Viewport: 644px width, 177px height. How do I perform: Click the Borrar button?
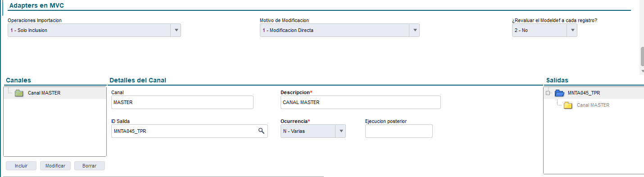pyautogui.click(x=90, y=166)
